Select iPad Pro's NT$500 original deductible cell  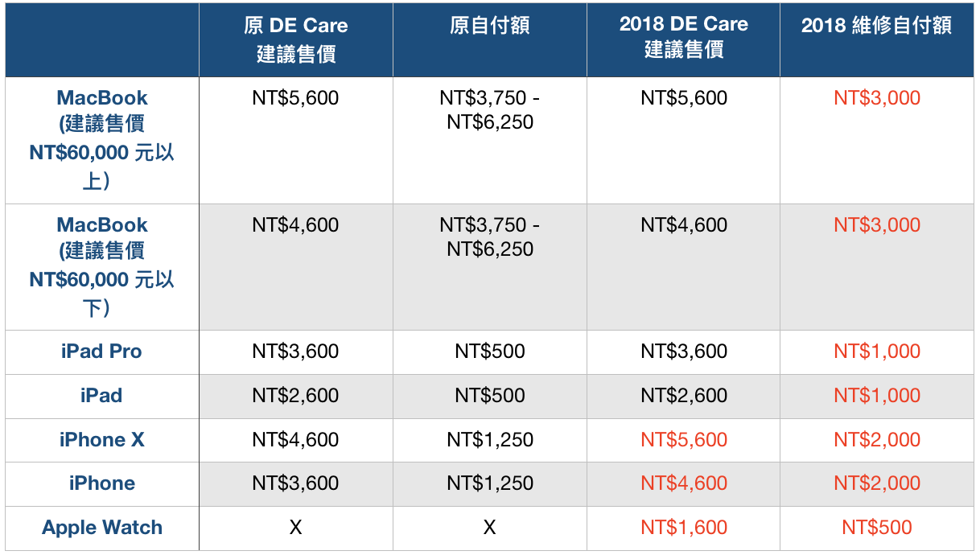(489, 351)
